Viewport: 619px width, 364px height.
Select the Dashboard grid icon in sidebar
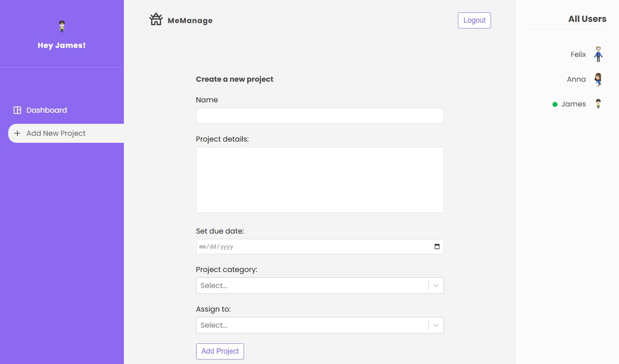point(17,110)
